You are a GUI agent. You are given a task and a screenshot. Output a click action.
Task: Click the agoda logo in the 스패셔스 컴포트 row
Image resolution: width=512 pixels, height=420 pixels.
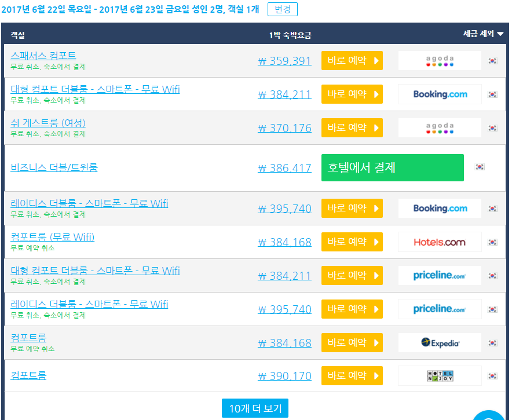point(440,60)
